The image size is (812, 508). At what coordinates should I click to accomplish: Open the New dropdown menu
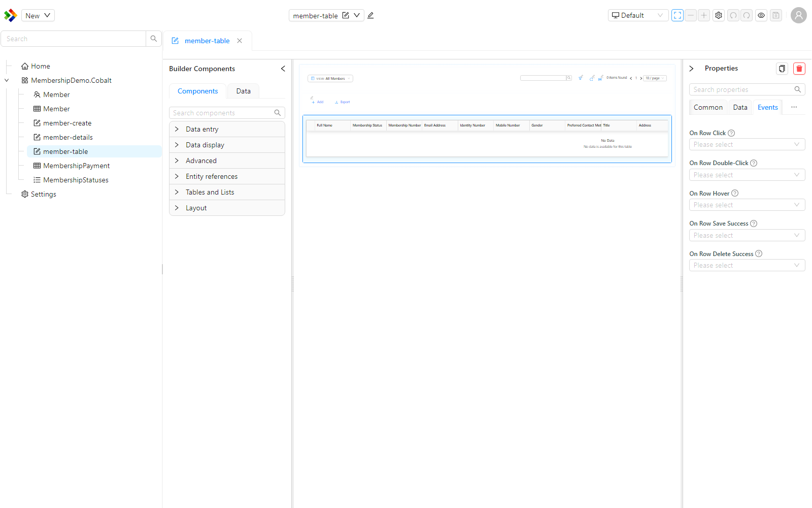pyautogui.click(x=38, y=15)
